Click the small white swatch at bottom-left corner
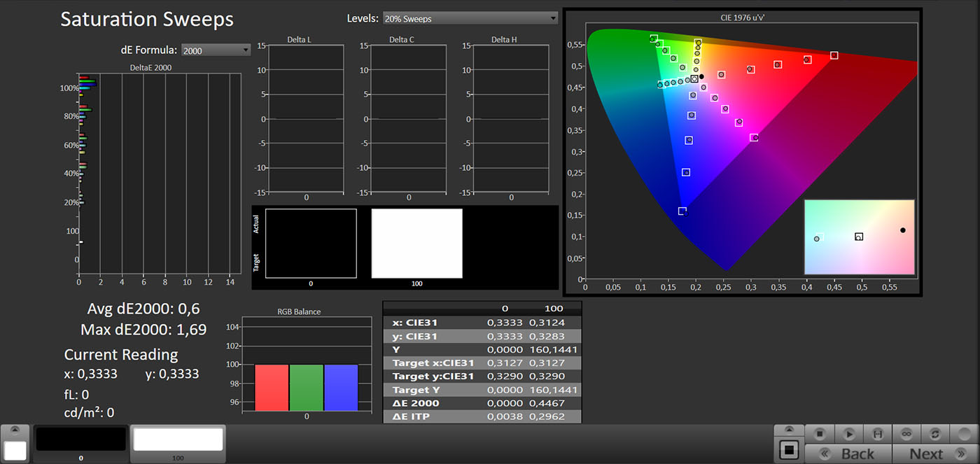This screenshot has height=464, width=980. [x=15, y=450]
